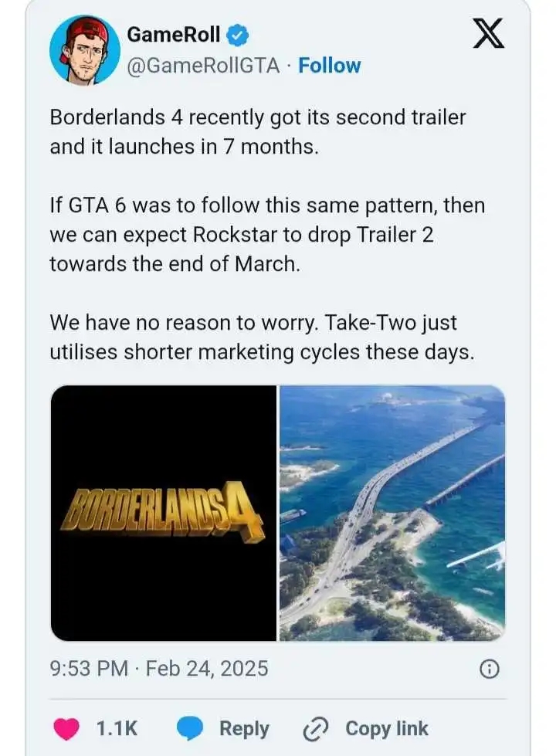
Task: Open the tweet info circle icon
Action: click(x=490, y=670)
